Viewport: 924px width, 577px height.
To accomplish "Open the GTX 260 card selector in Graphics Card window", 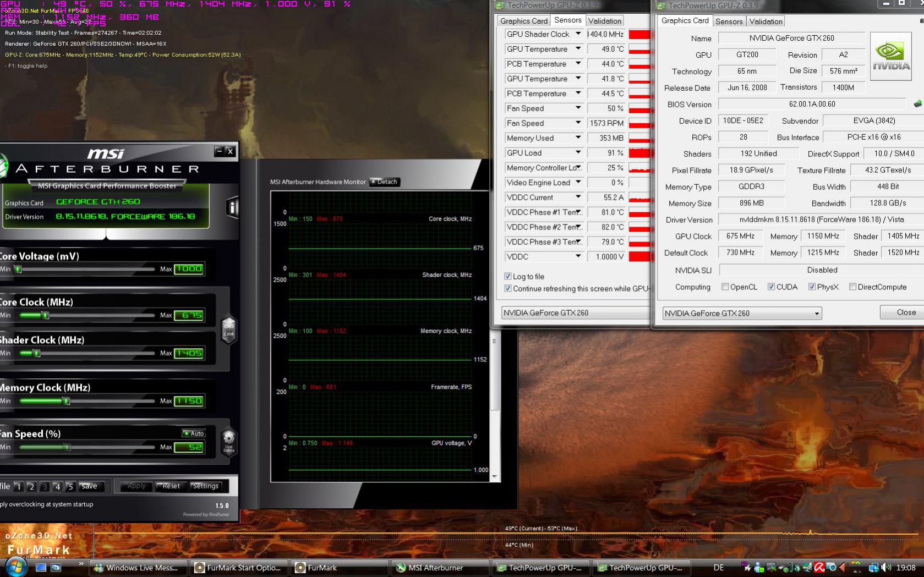I will tap(742, 313).
